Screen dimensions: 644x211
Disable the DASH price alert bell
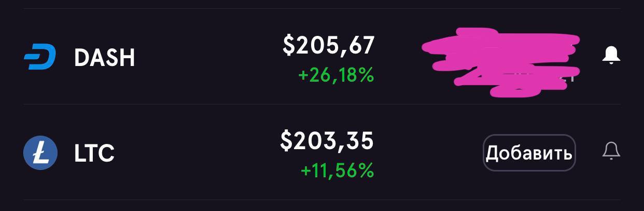[611, 55]
